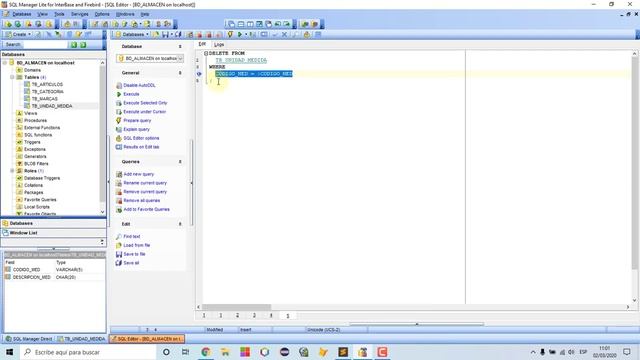Open the Services menu

(80, 14)
